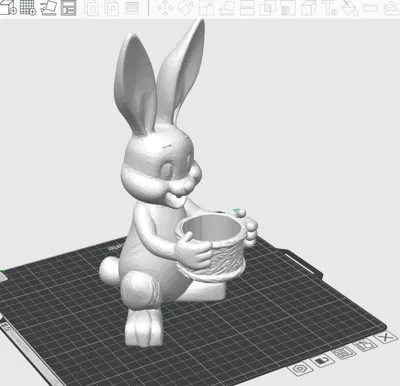This screenshot has width=400, height=386.
Task: Open the Support painting tool
Action: click(288, 8)
